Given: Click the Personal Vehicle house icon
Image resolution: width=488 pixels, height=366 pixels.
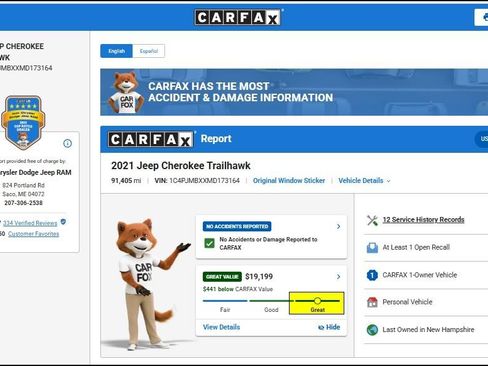Looking at the screenshot, I should pos(372,302).
